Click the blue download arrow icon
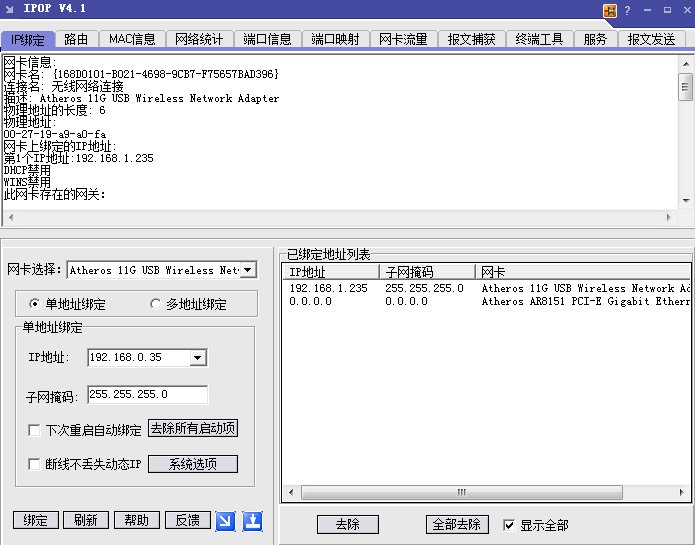Screen dimensions: 695x545 [253, 521]
